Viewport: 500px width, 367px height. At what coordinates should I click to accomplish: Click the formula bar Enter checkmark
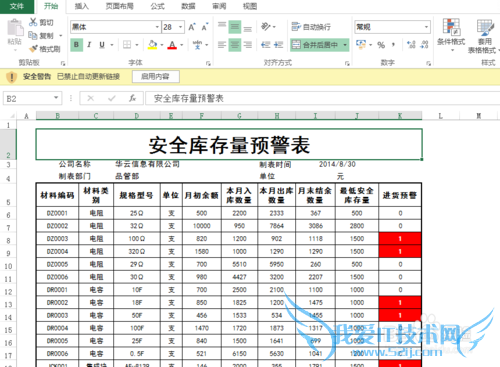[x=112, y=98]
